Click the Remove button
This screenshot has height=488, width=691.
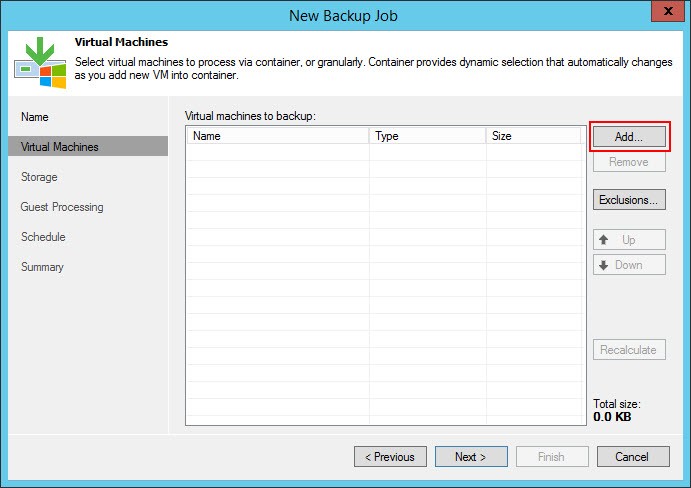(x=629, y=162)
